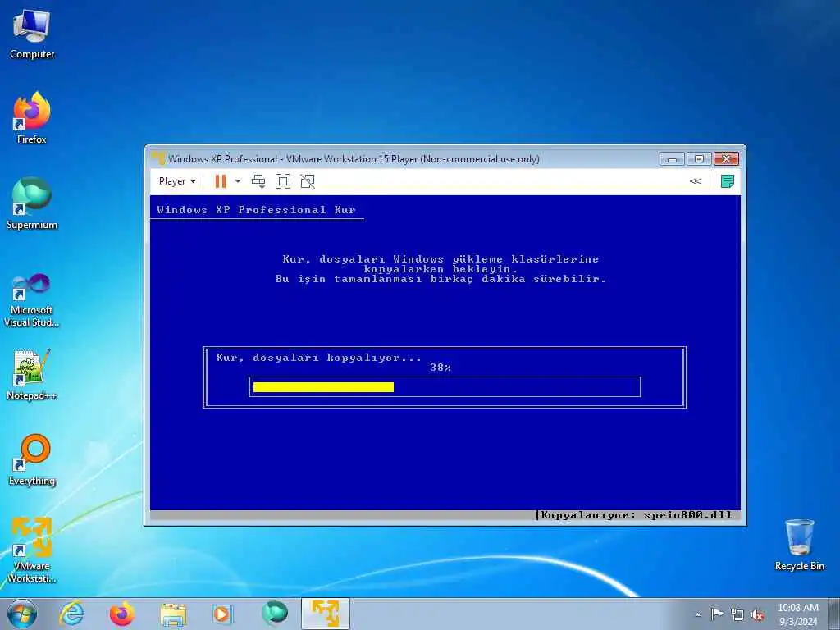Select Supermium desktop shortcut
840x630 pixels.
click(32, 203)
